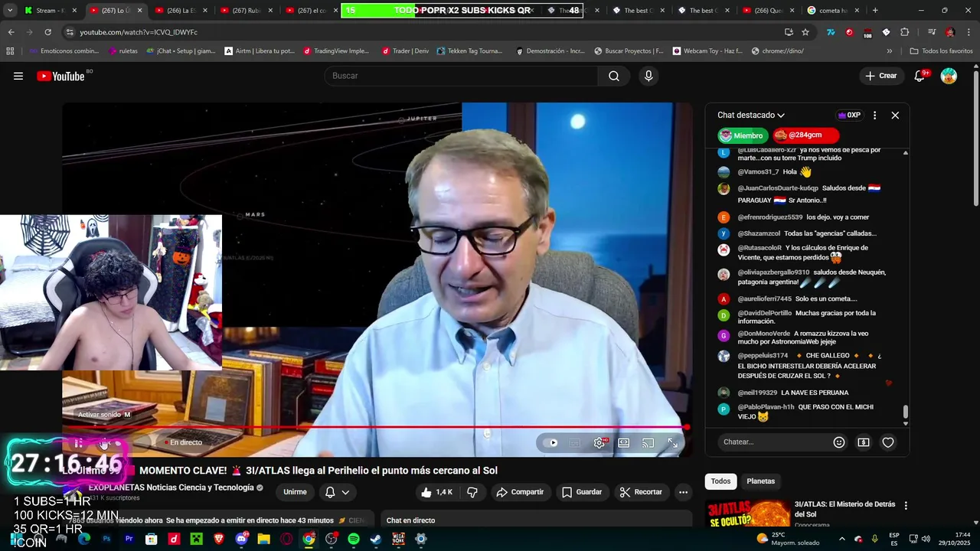Show hidden bookmarks with chevron
The height and width of the screenshot is (551, 980).
point(890,51)
